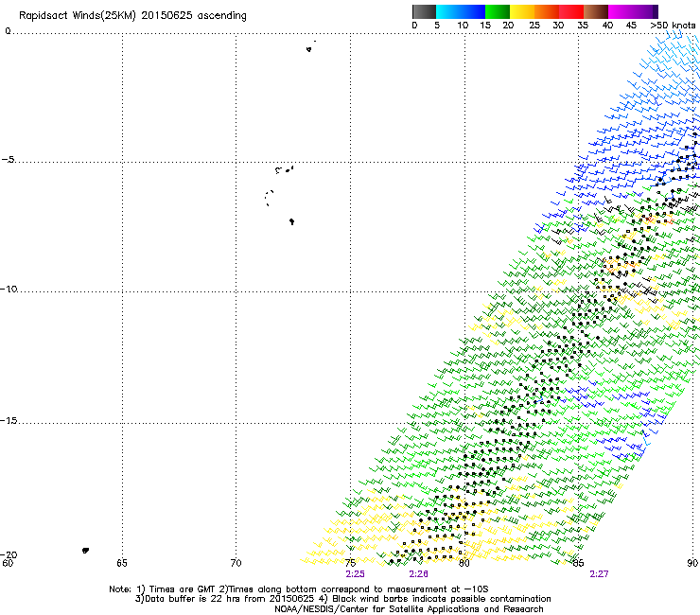The image size is (700, 615).
Task: Click the cyan 5-10 knots legend segment
Action: pos(448,11)
